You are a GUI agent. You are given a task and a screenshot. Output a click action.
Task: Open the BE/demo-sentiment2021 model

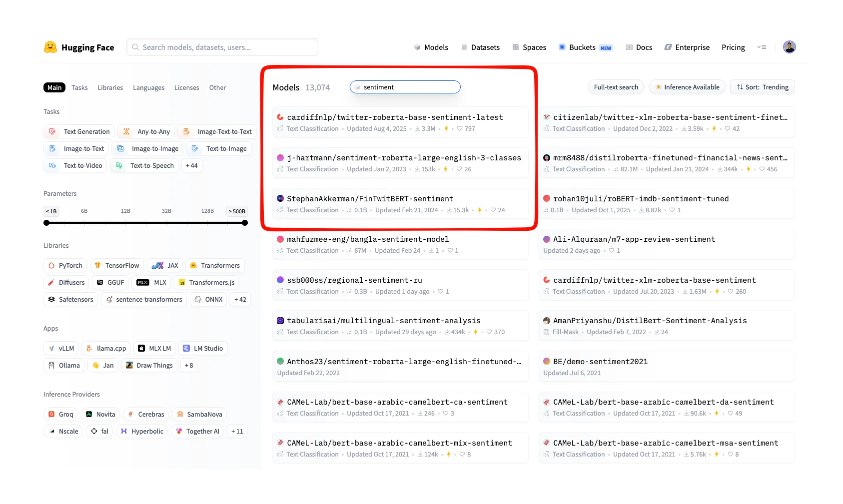[x=667, y=366]
